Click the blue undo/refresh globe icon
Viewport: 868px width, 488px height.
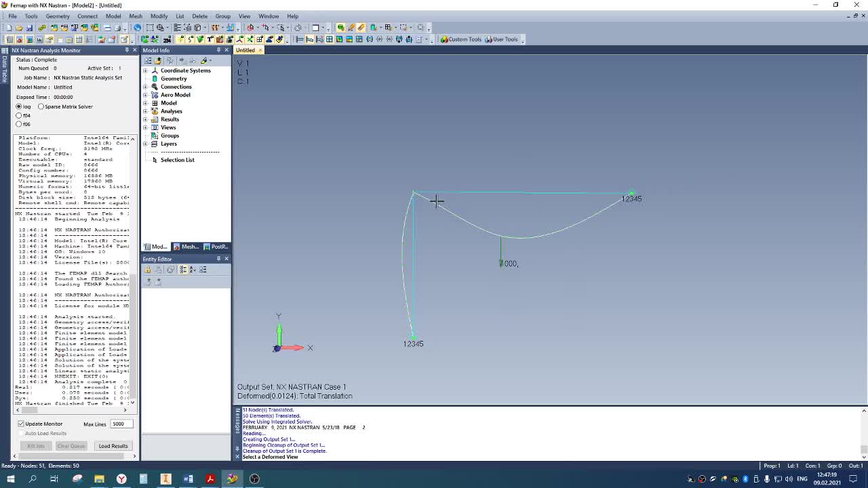click(x=138, y=28)
